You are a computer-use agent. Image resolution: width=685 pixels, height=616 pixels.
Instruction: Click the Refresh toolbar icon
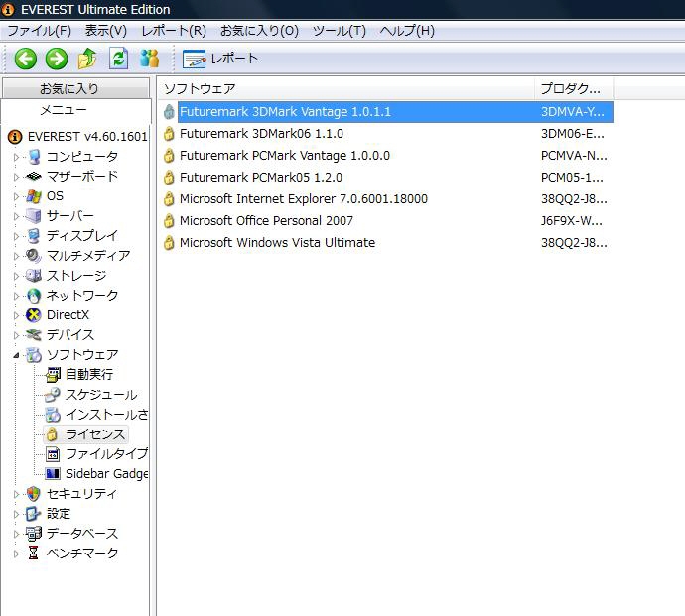pos(118,59)
